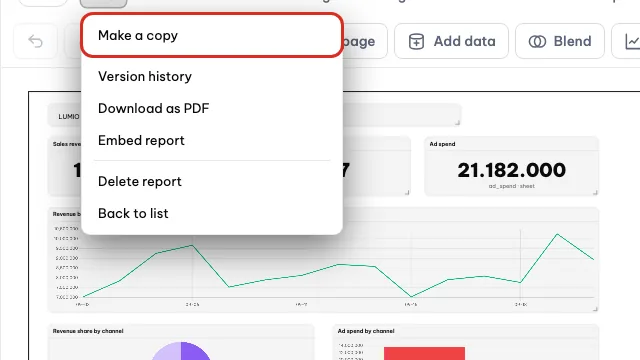Screen dimensions: 640x360
Task: Click the ad_spend · sheet source label
Action: click(511, 186)
